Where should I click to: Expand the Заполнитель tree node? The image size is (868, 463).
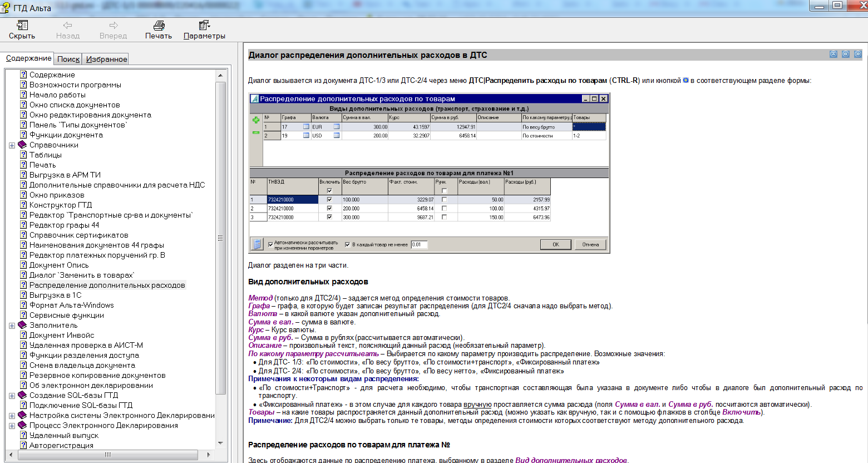pyautogui.click(x=12, y=326)
